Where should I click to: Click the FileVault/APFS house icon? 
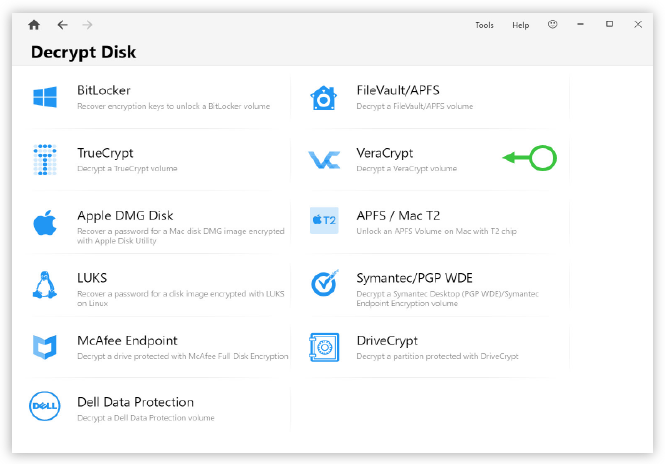pos(324,98)
